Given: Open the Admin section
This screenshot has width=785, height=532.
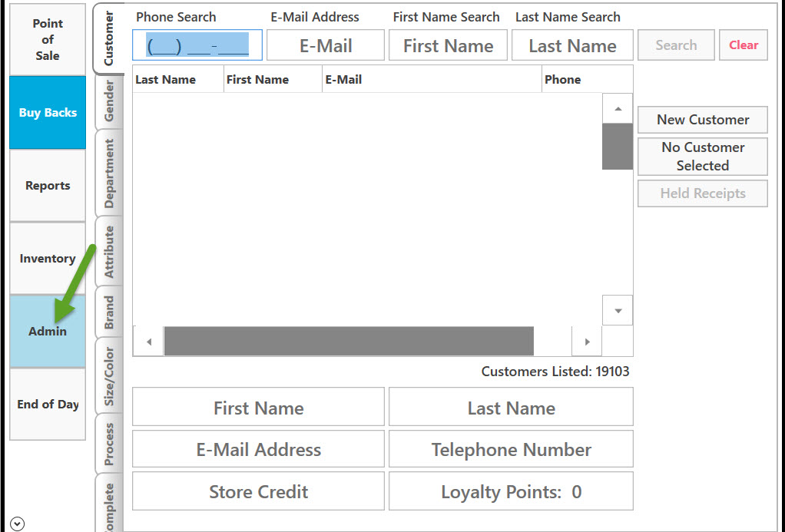Looking at the screenshot, I should pos(48,332).
